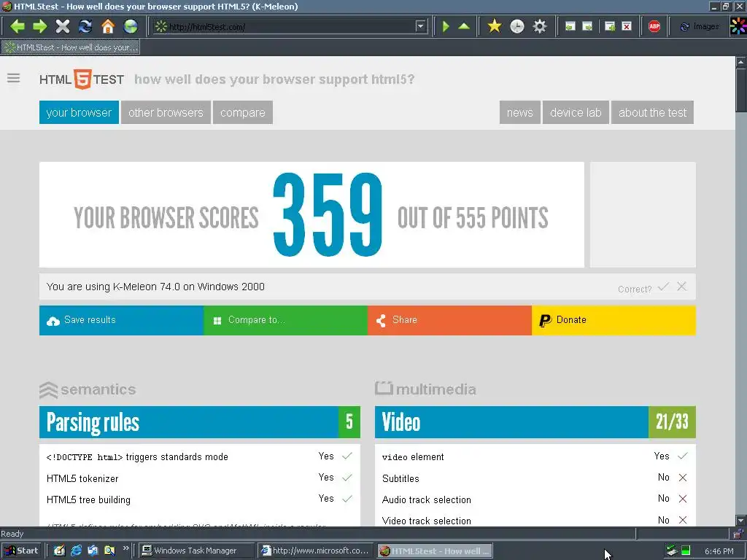Open history with the clock icon
The width and height of the screenshot is (747, 560).
517,26
